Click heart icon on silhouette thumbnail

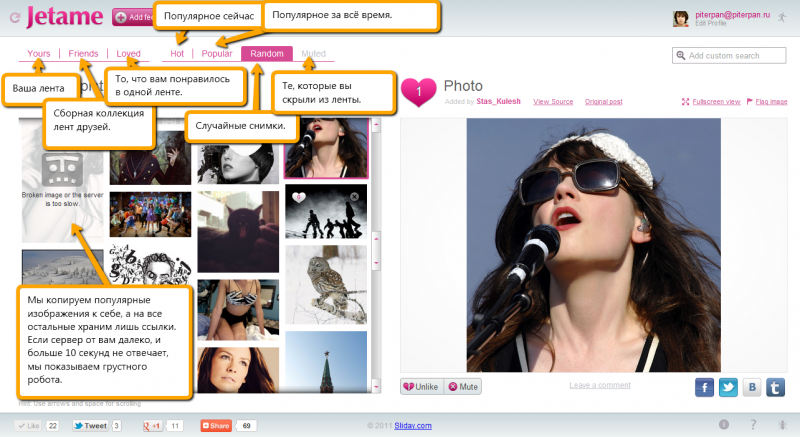click(x=299, y=197)
